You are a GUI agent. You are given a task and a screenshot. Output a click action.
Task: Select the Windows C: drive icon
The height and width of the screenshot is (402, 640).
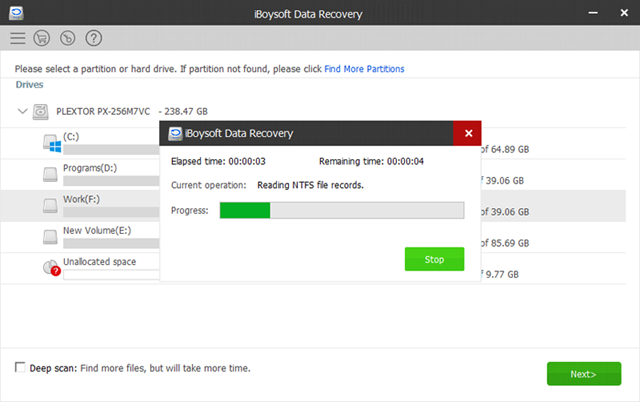click(x=52, y=143)
